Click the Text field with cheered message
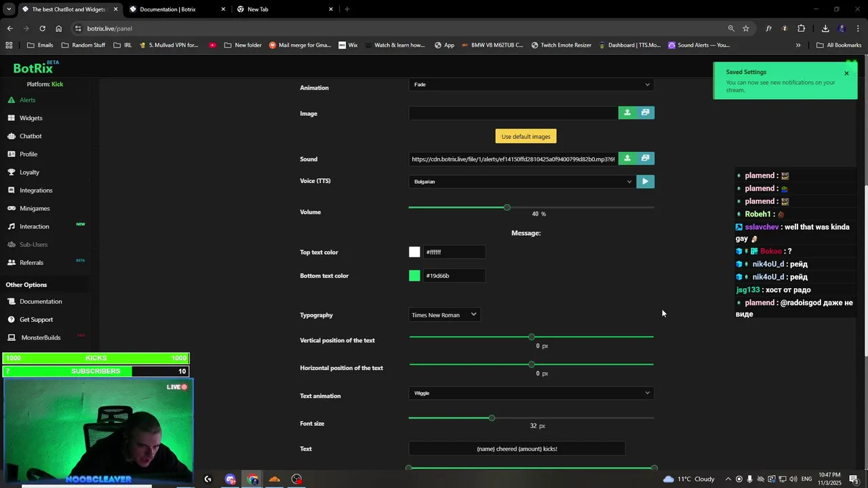 pyautogui.click(x=517, y=449)
